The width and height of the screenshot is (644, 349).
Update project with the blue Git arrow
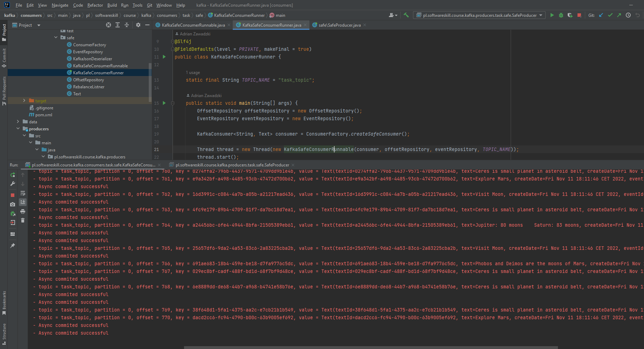601,15
